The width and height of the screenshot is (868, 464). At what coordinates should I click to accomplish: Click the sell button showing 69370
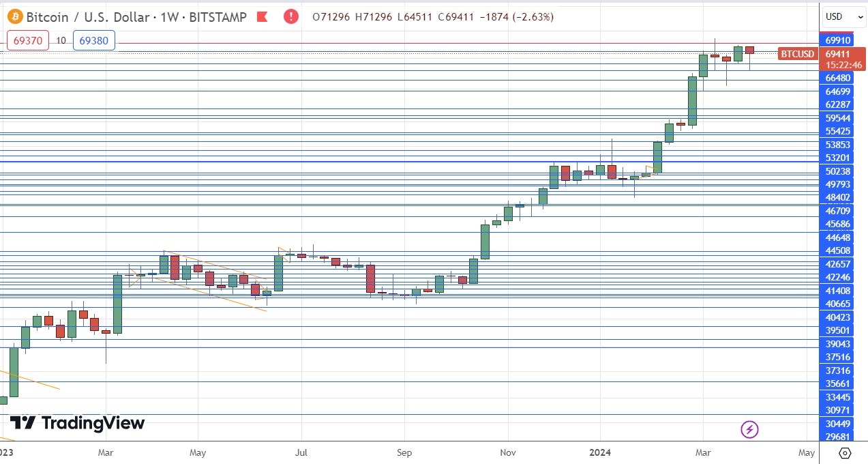(27, 40)
